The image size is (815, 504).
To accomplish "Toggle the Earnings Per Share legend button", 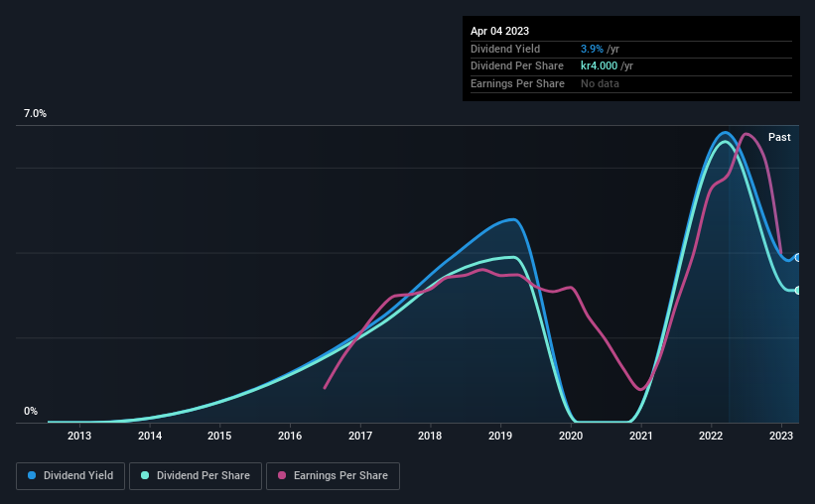I will (x=333, y=476).
